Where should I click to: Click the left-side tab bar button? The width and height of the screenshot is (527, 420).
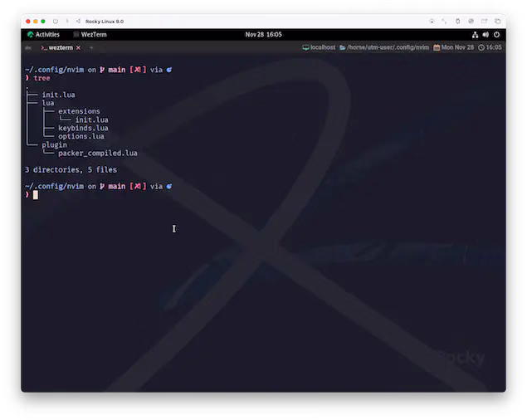point(28,48)
